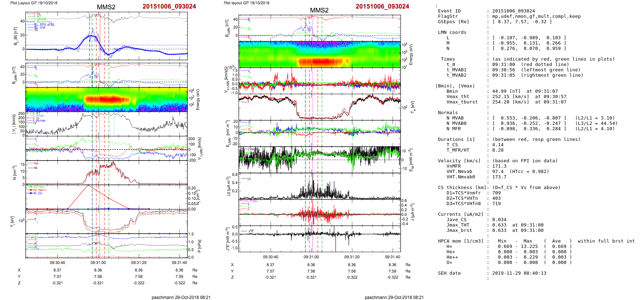
Task: Click the "Normals" heading
Action: tap(448, 113)
